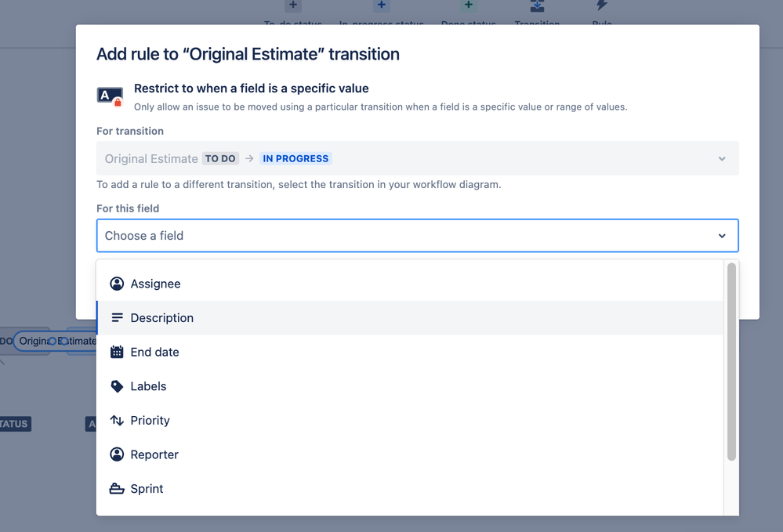The image size is (783, 532).
Task: Select the Labels field option
Action: tap(409, 386)
